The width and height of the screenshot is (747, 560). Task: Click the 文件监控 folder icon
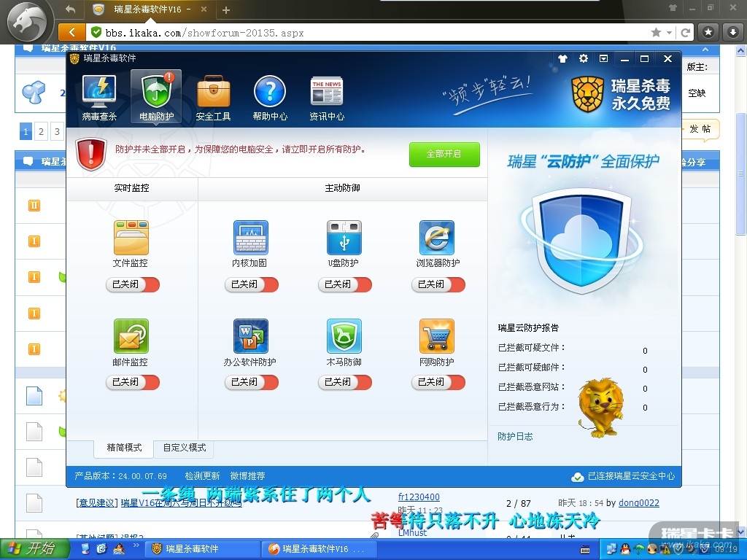[131, 238]
